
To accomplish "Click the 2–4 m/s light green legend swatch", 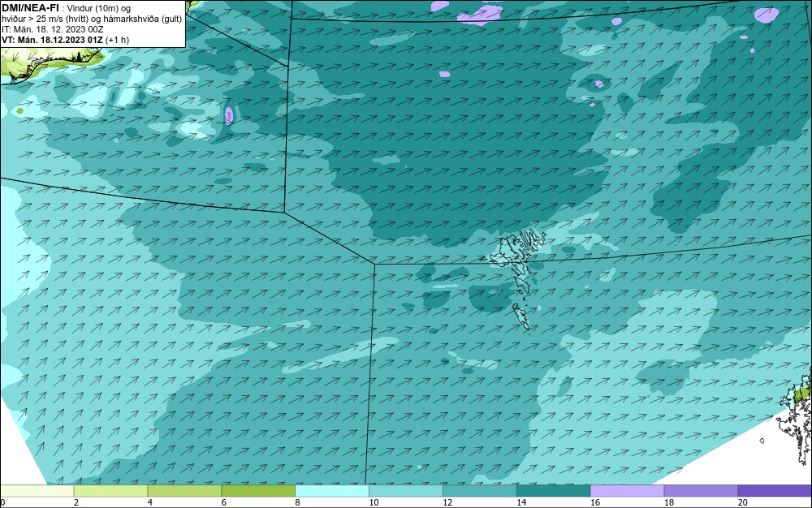I will coord(110,490).
